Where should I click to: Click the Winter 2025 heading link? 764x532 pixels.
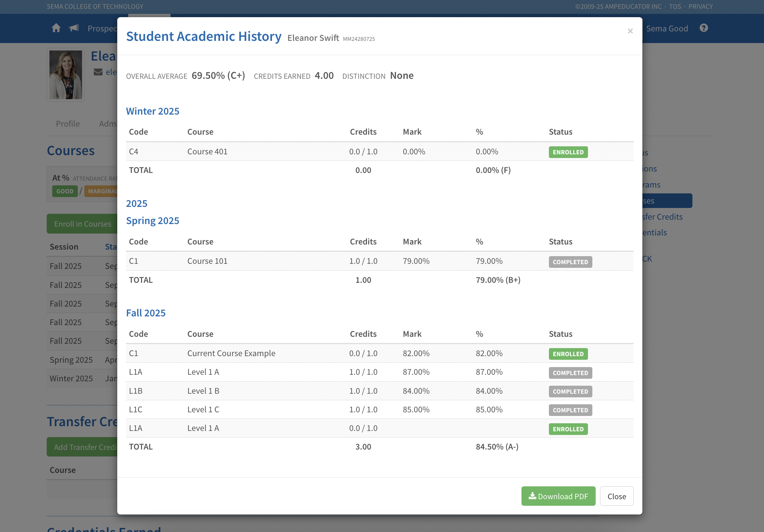click(x=153, y=111)
